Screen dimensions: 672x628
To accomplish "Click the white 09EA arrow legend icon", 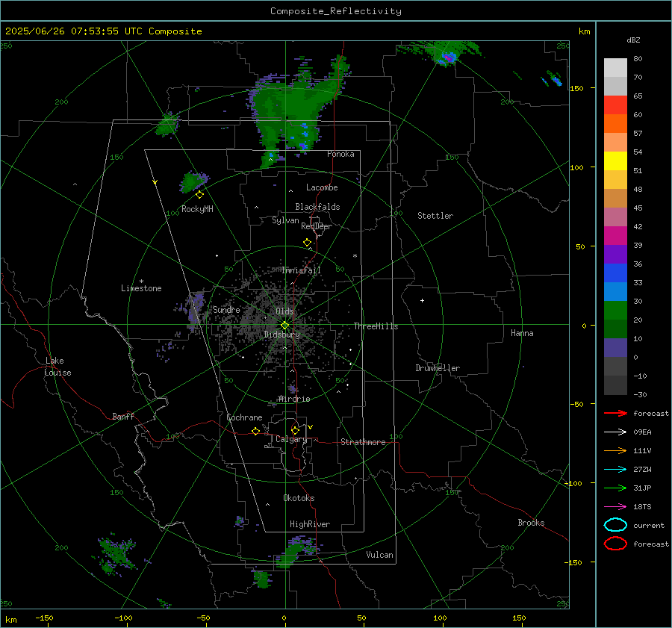I will (615, 432).
